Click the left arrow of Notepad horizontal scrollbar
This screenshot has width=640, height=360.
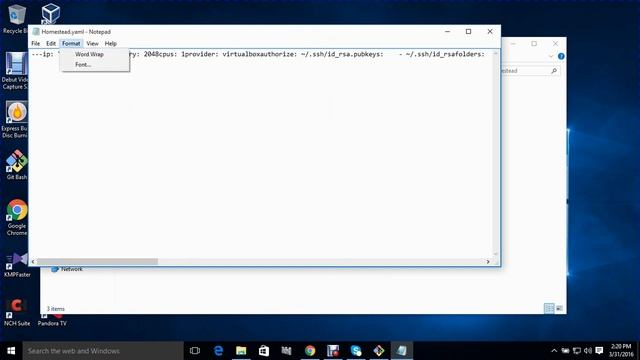point(33,262)
